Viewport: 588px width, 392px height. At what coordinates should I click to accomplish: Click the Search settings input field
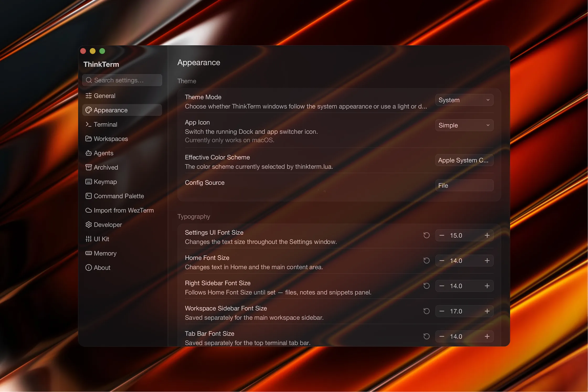(122, 80)
